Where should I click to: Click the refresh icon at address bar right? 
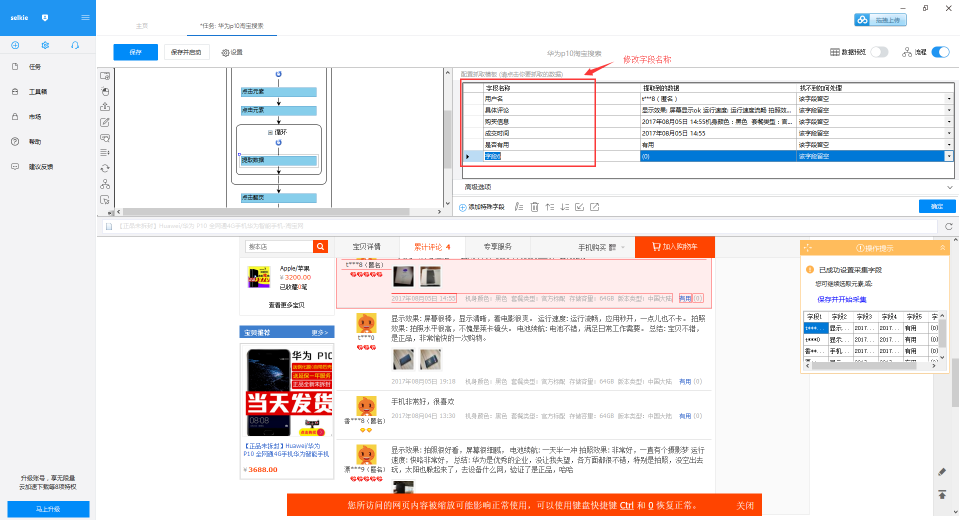(948, 227)
